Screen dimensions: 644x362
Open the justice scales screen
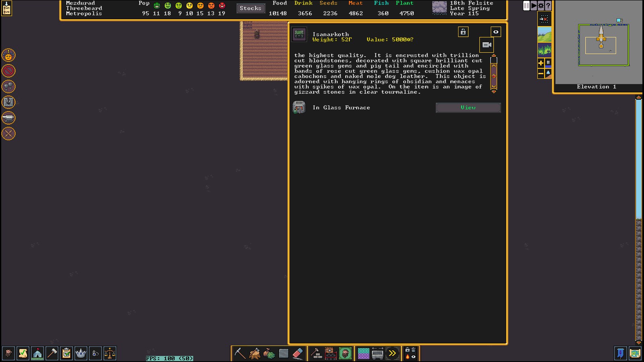pos(110,354)
